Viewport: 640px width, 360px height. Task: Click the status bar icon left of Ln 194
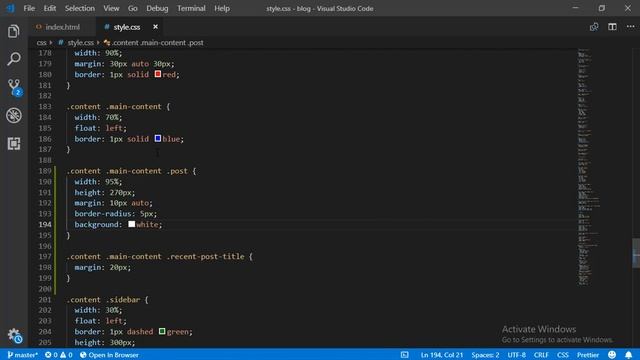404,355
